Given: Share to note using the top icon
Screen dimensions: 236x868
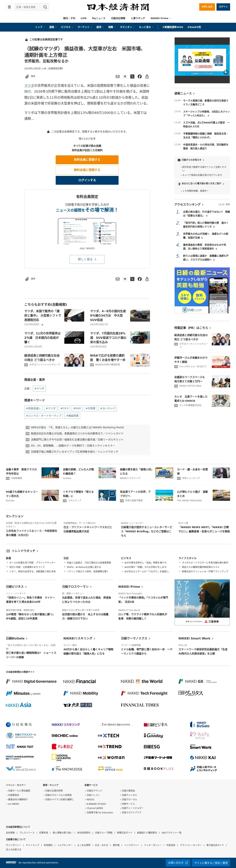Looking at the screenshot, I should [125, 76].
